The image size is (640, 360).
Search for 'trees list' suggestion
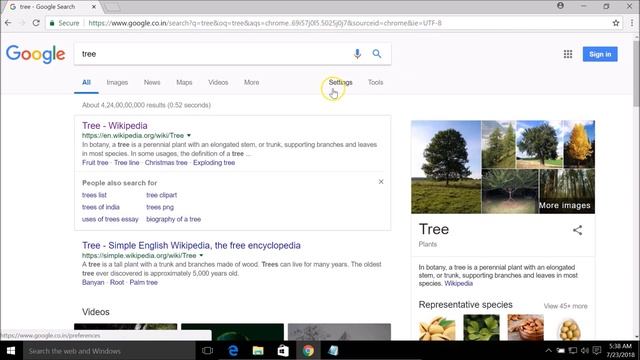pos(94,195)
